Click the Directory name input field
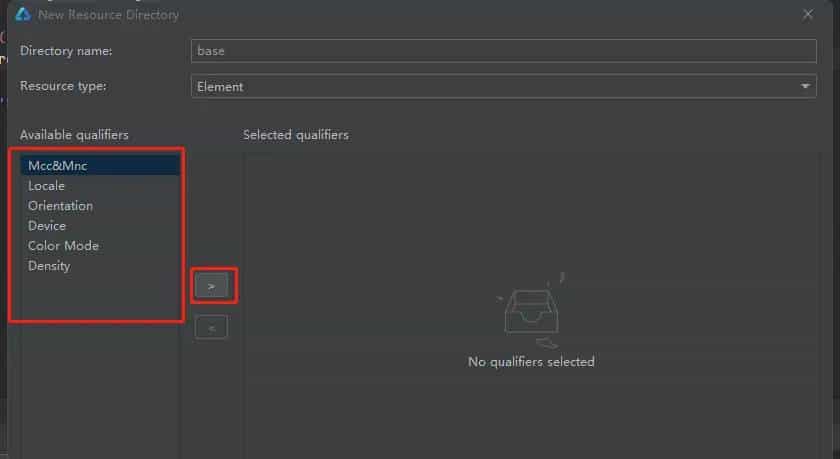The width and height of the screenshot is (840, 459). [504, 51]
